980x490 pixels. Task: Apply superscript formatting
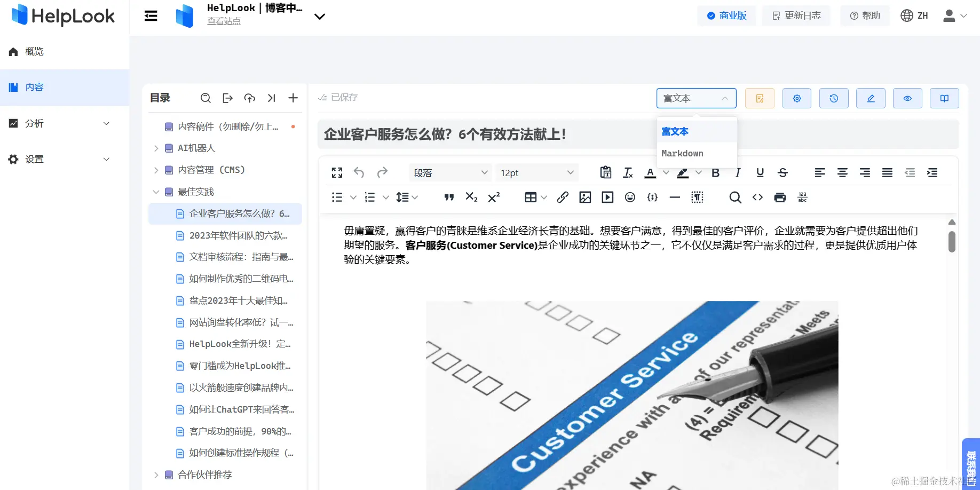point(494,197)
